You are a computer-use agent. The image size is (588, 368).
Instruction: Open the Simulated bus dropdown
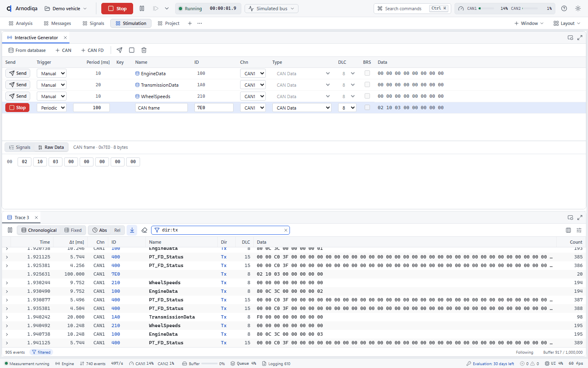pos(272,9)
